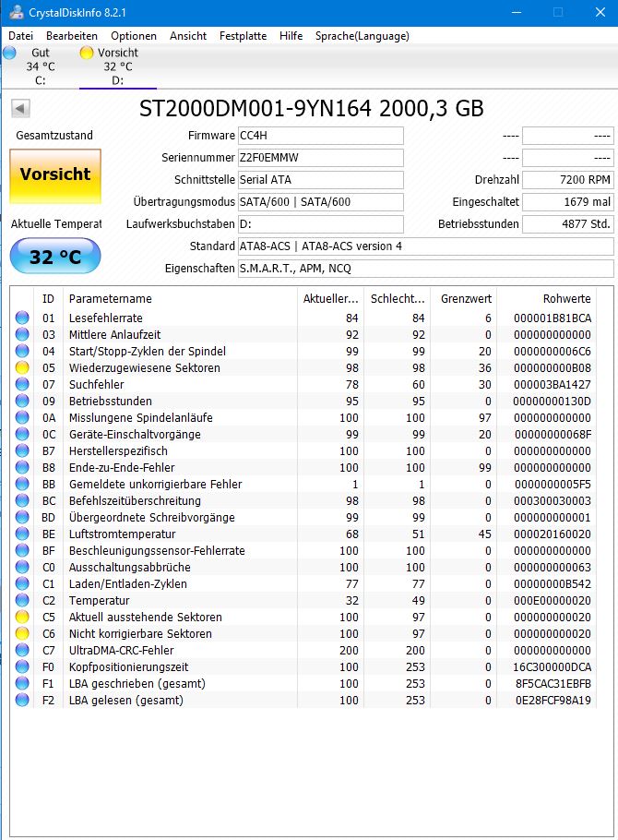Click the yellow icon for Aktuell ausstehende Sektoren
618x840 pixels.
coord(22,617)
